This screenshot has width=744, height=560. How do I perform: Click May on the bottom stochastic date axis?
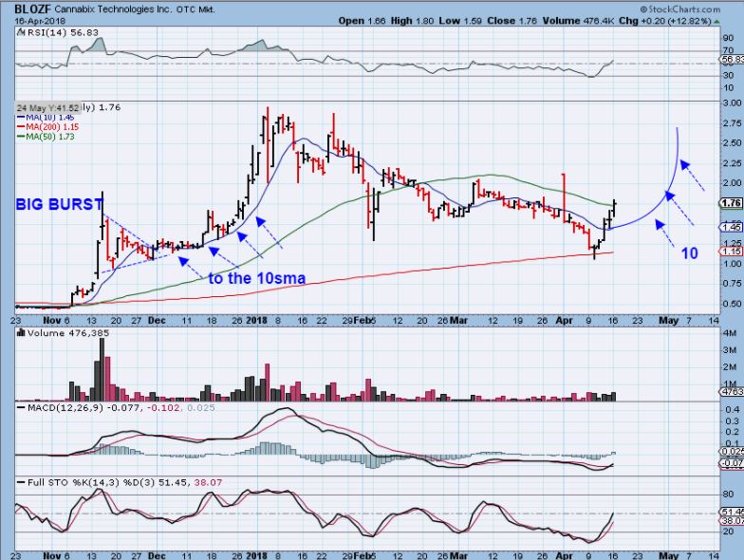click(x=668, y=554)
